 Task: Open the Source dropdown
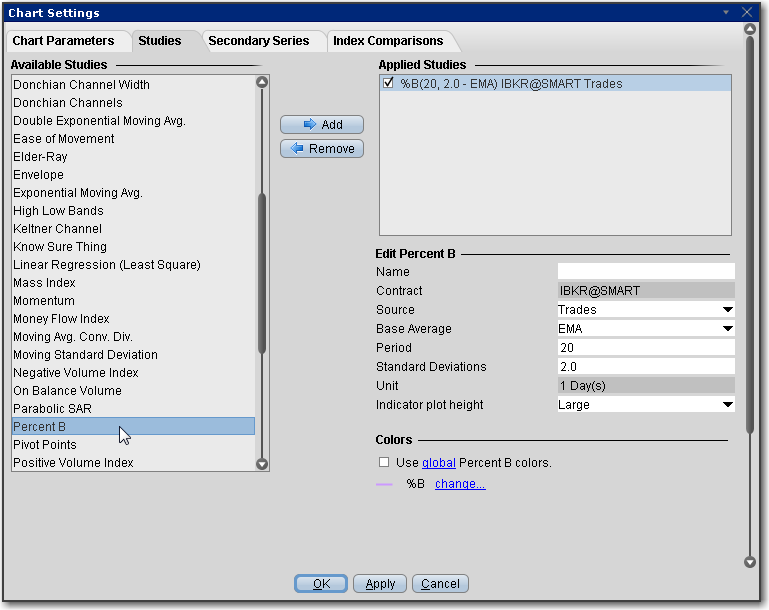click(x=727, y=310)
